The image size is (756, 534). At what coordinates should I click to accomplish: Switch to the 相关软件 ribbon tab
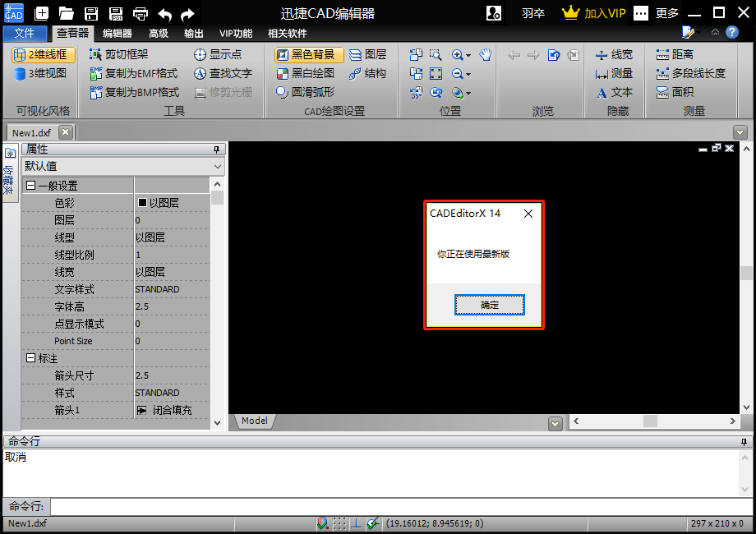pos(288,33)
